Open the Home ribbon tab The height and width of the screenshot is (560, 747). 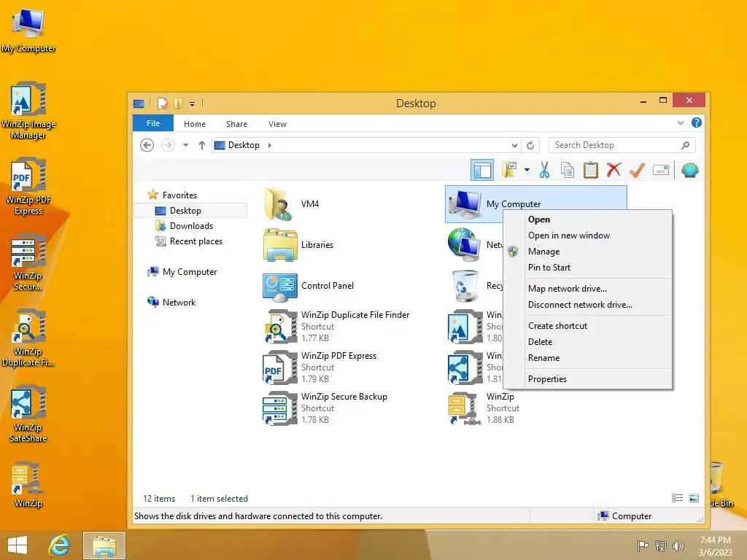pos(194,124)
